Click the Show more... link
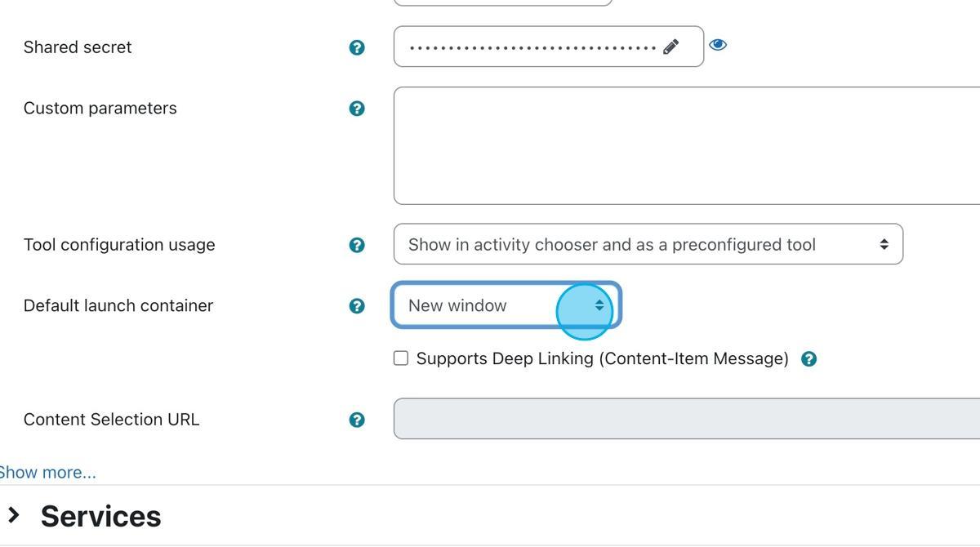Screen dimensions: 980x547 click(x=47, y=472)
